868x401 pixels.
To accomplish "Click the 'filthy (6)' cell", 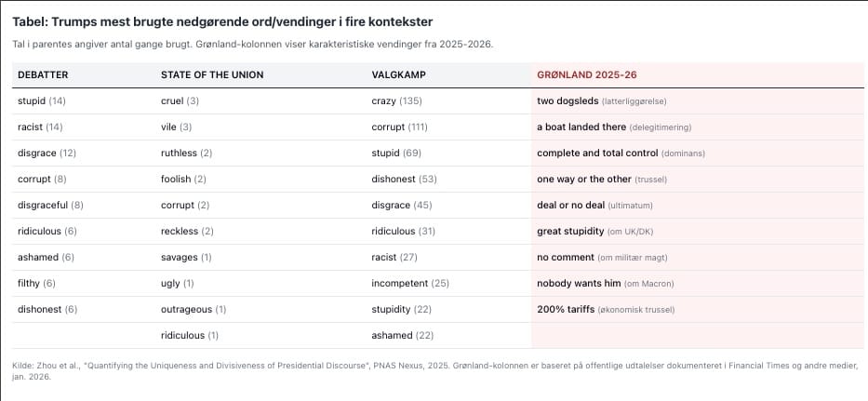I will click(37, 283).
